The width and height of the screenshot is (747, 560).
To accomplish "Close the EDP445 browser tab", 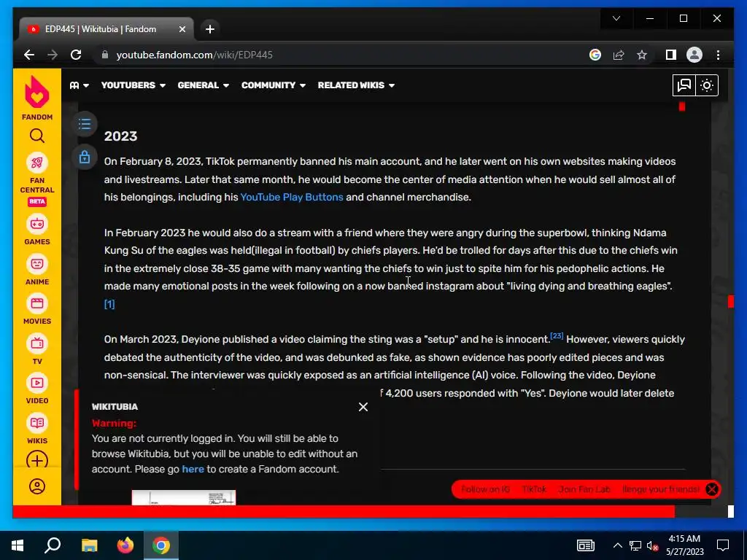I will point(182,29).
